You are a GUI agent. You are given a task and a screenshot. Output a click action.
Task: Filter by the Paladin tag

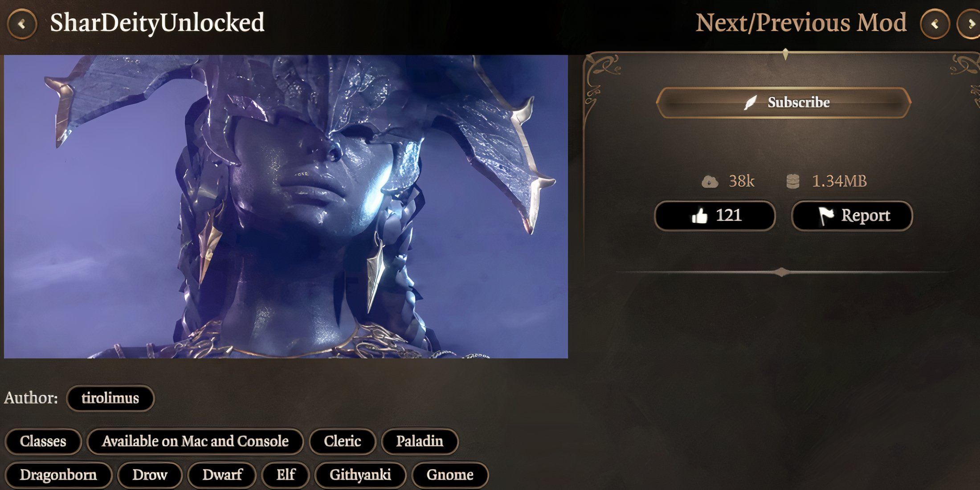[420, 441]
